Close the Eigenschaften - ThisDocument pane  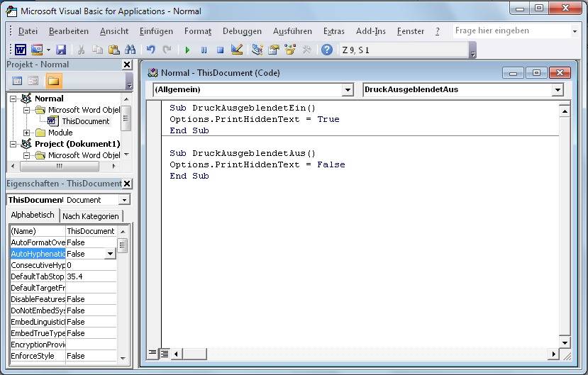click(x=127, y=184)
